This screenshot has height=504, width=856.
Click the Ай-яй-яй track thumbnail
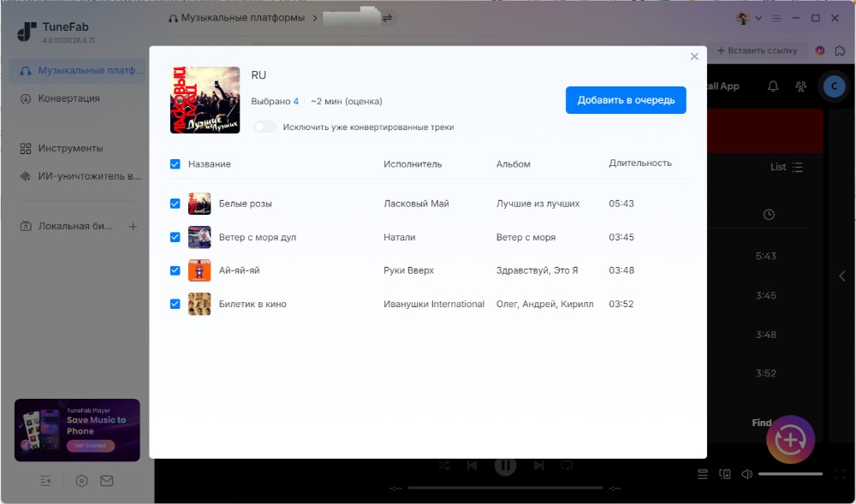(199, 270)
